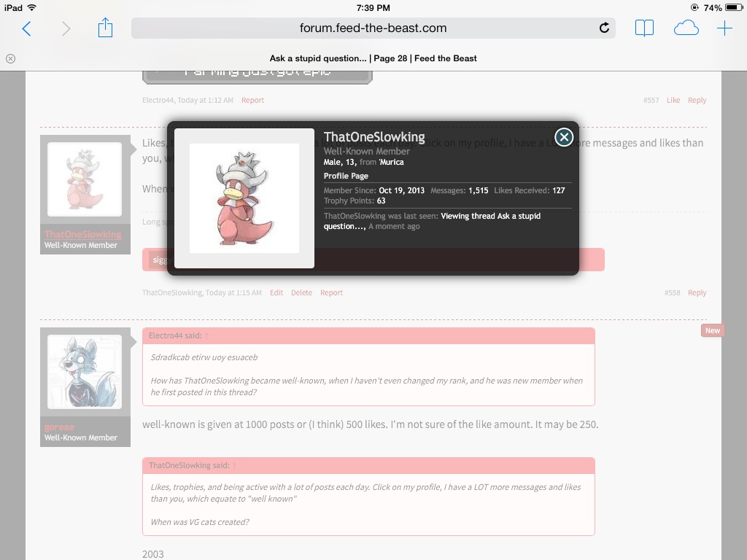This screenshot has height=560, width=747.
Task: Open the Share sheet icon
Action: [x=106, y=28]
